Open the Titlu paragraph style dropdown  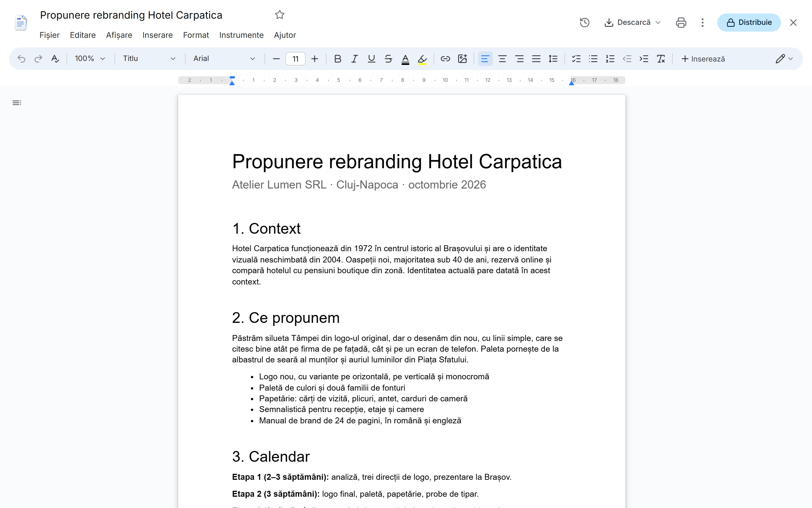pyautogui.click(x=149, y=59)
